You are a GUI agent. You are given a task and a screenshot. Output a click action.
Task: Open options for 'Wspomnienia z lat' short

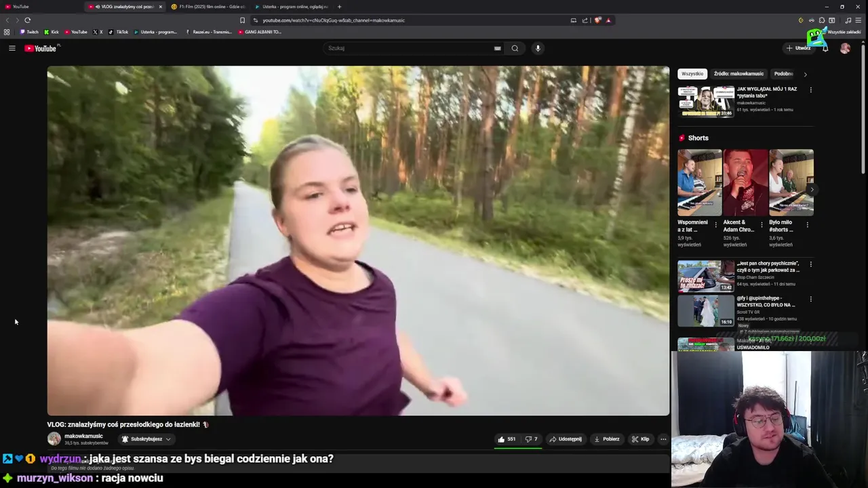pyautogui.click(x=715, y=224)
